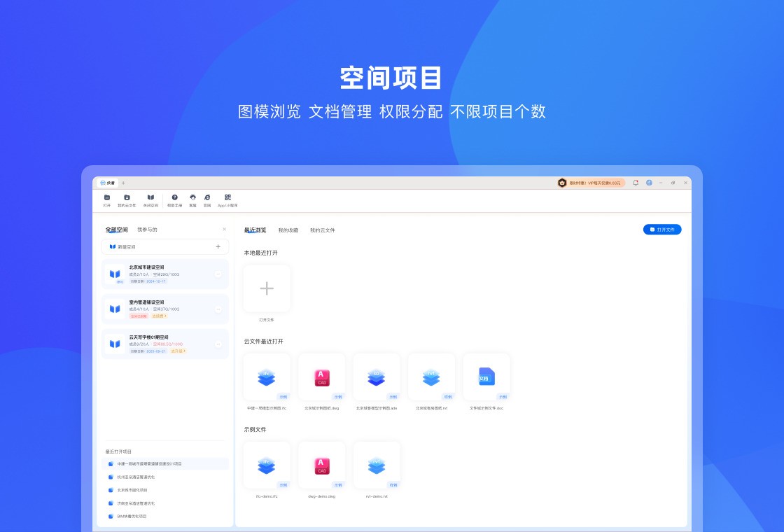Open 我的云文件 from the toolbar
The width and height of the screenshot is (784, 532).
(x=127, y=199)
